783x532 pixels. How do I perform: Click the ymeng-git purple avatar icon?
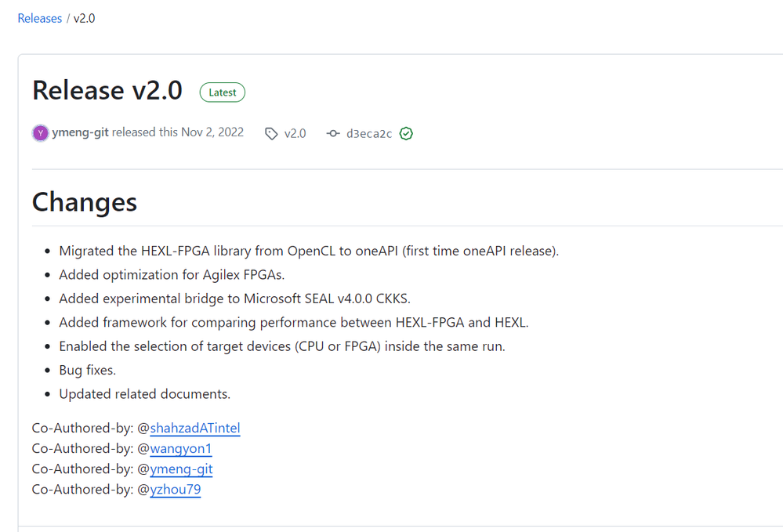pos(40,133)
